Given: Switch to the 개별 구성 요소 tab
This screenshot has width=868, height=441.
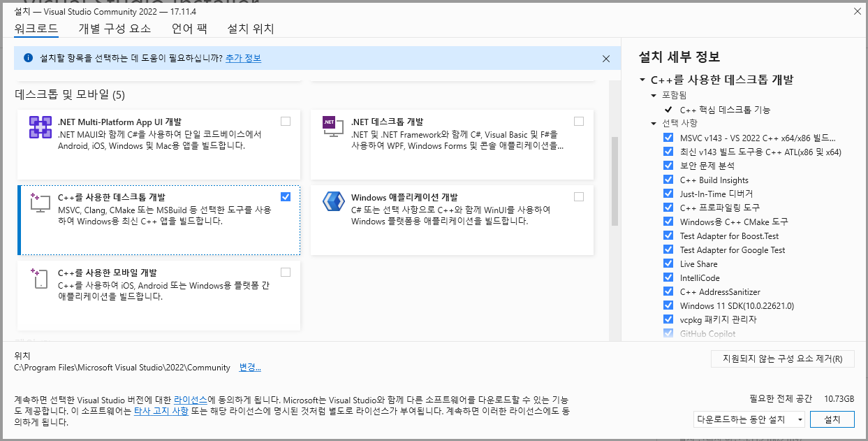Looking at the screenshot, I should [x=115, y=29].
